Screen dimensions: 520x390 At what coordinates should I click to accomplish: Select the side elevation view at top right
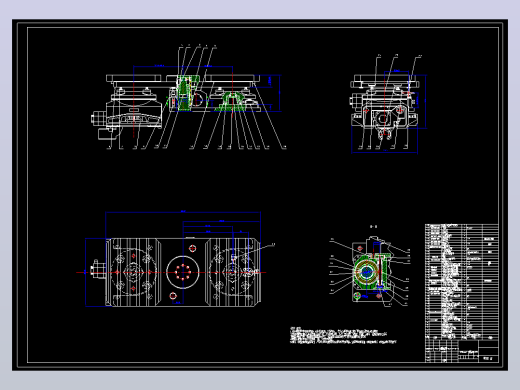388,104
